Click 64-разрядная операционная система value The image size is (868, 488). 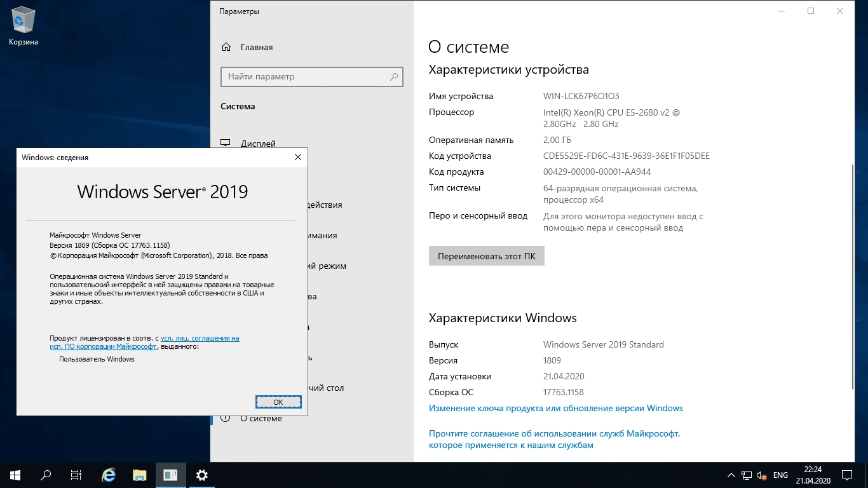click(620, 194)
